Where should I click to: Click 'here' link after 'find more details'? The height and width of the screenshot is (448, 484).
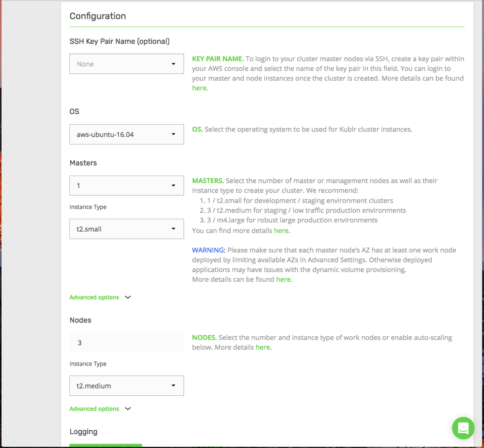tap(281, 230)
